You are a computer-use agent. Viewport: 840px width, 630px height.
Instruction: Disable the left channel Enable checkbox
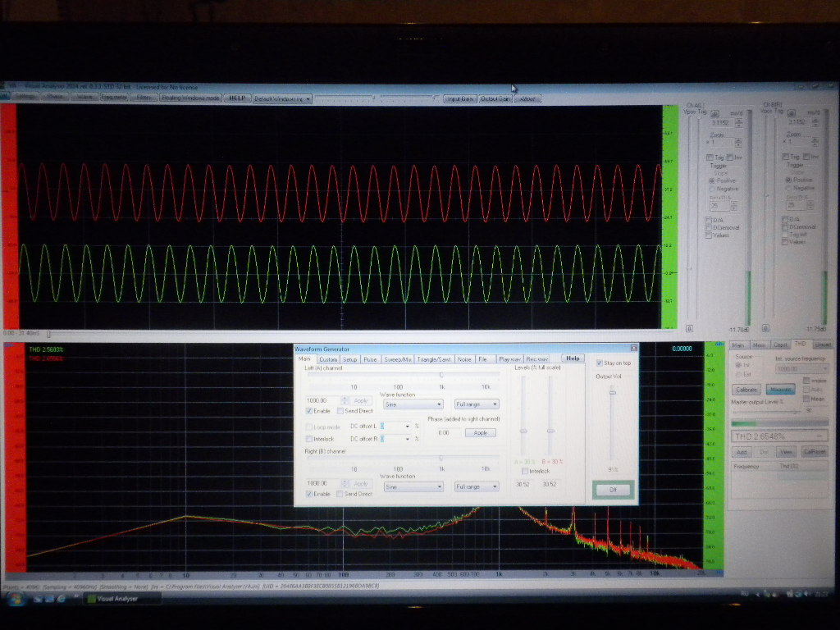click(x=308, y=411)
